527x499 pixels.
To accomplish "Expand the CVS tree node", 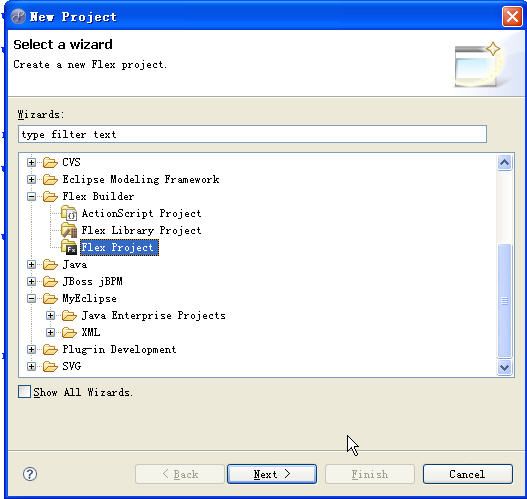I will point(31,163).
